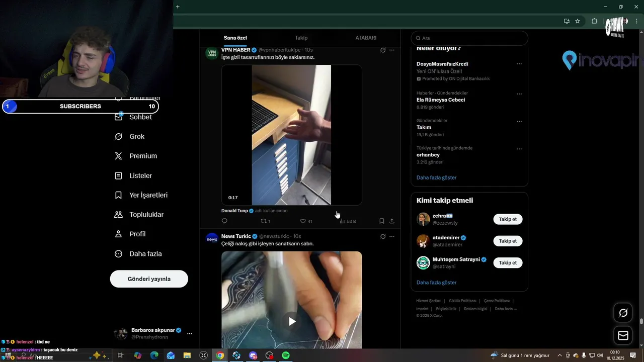
Task: Open the Profil page
Action: (130, 234)
